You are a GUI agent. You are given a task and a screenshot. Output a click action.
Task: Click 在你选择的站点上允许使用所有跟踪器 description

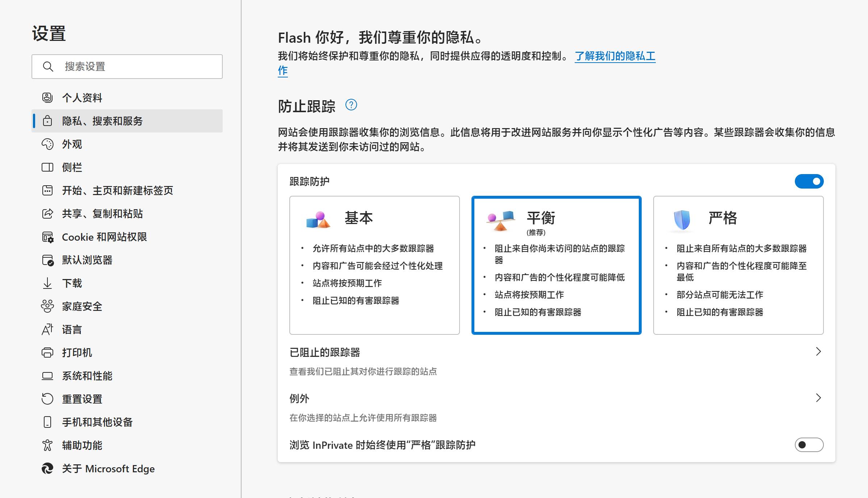coord(363,418)
